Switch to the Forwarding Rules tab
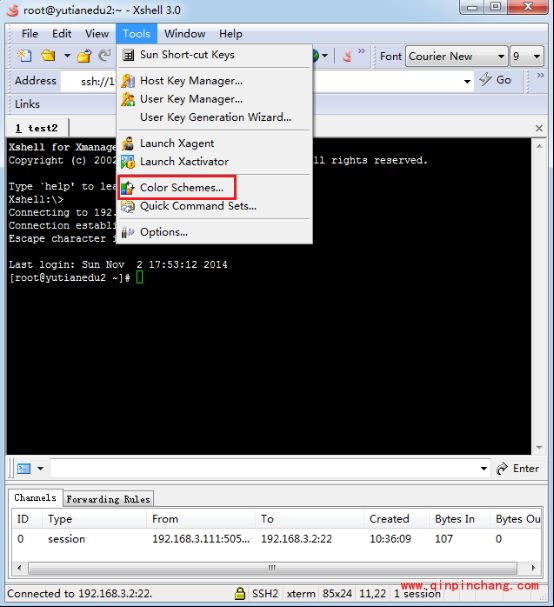The width and height of the screenshot is (554, 607). pyautogui.click(x=108, y=499)
